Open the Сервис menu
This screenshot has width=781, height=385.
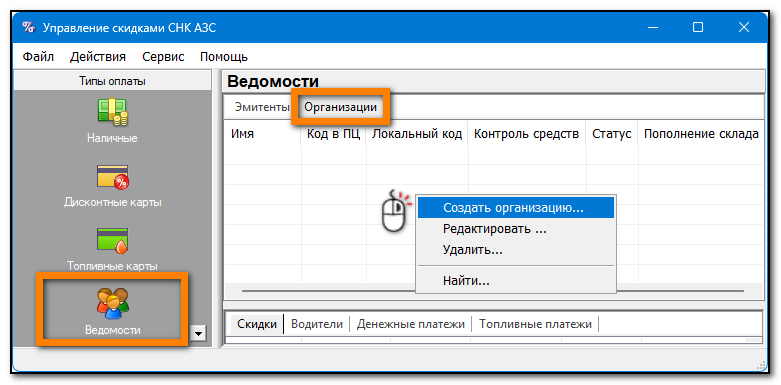[163, 57]
